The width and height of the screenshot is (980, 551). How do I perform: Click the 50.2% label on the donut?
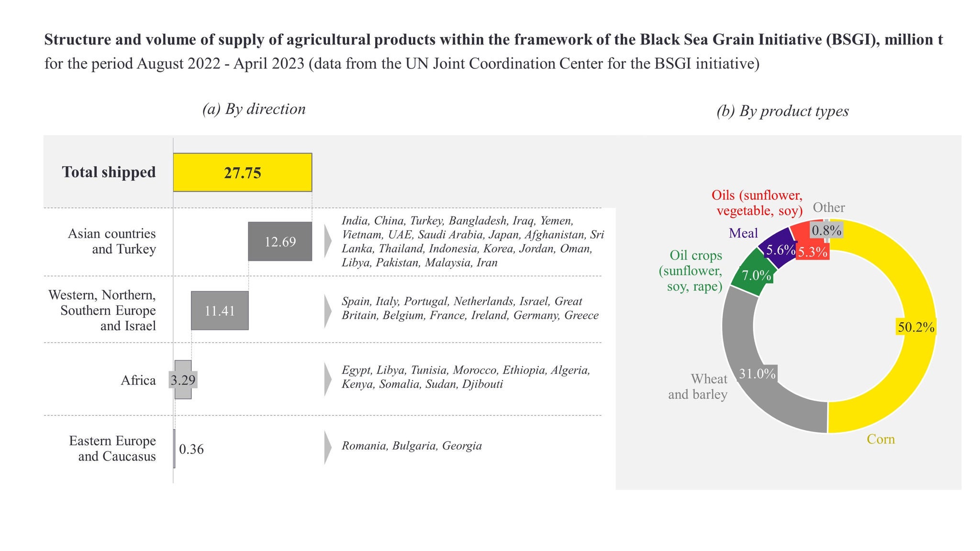[916, 327]
